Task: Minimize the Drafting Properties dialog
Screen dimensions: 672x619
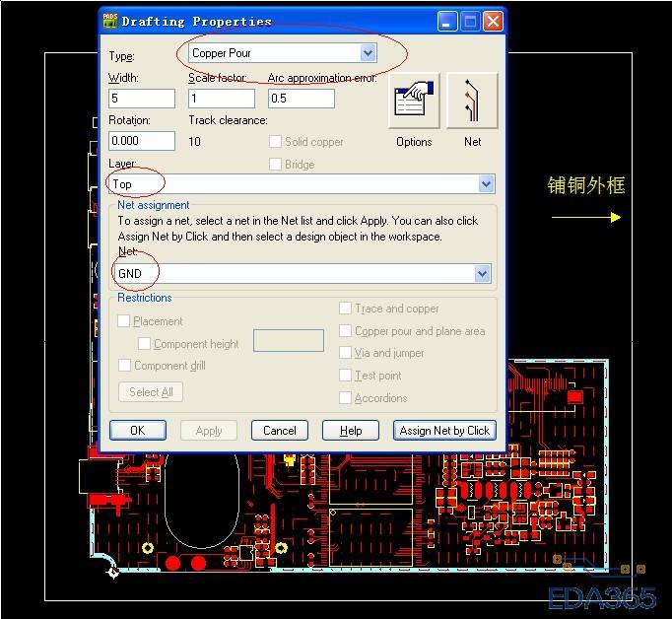Action: [447, 21]
